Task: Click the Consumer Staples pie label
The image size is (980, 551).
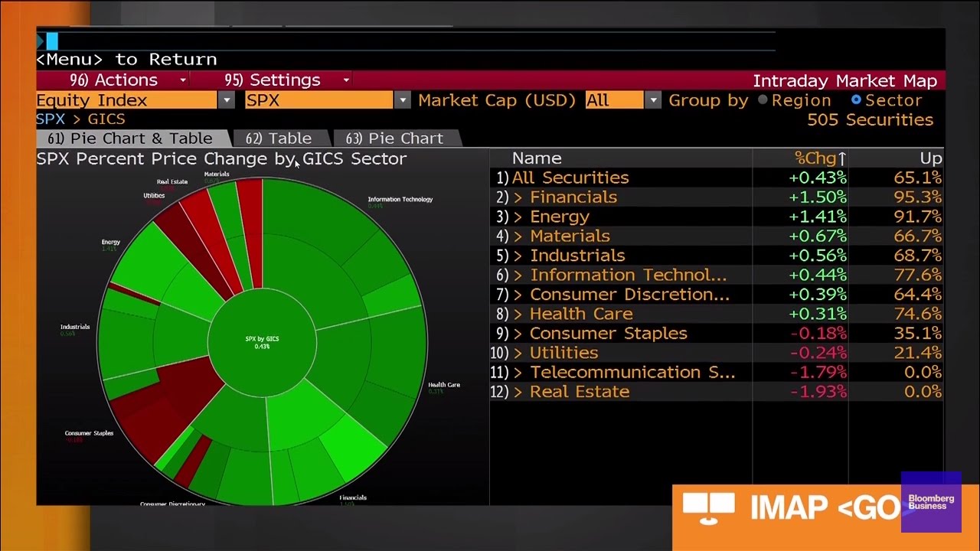Action: point(89,433)
